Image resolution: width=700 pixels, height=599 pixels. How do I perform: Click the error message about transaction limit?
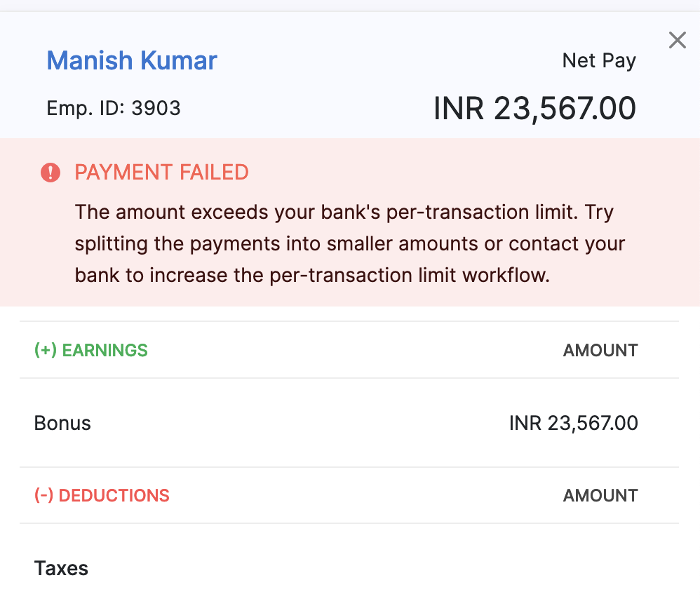(x=349, y=243)
